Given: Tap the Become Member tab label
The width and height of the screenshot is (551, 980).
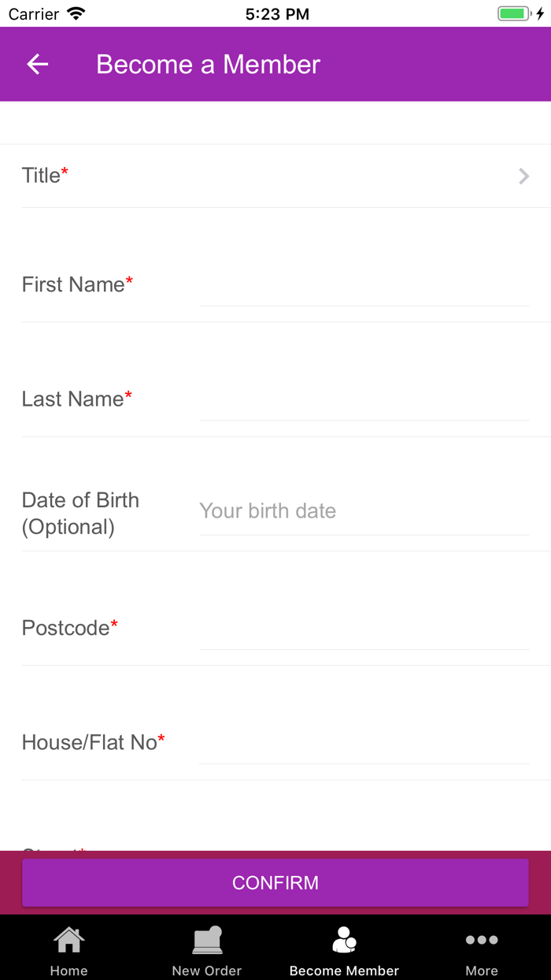Looking at the screenshot, I should point(344,971).
